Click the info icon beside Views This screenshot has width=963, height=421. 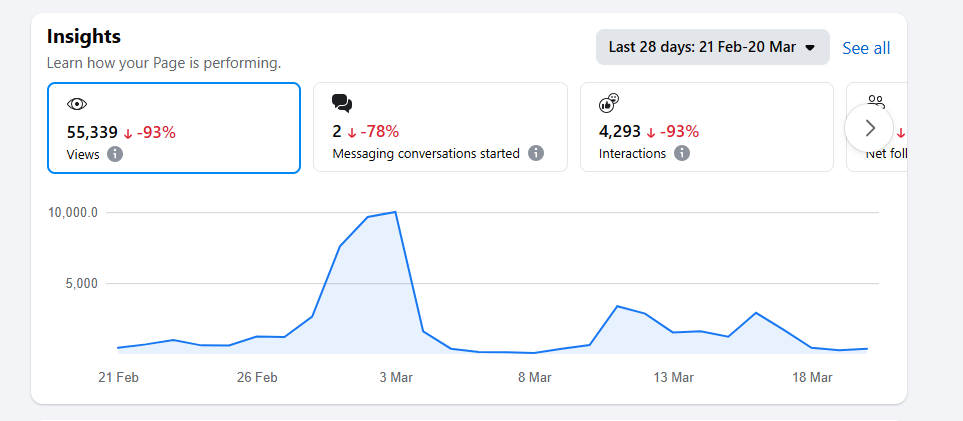point(115,154)
